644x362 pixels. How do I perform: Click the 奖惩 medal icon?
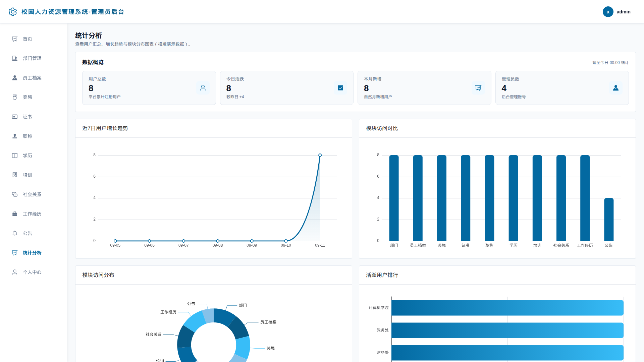pyautogui.click(x=15, y=97)
